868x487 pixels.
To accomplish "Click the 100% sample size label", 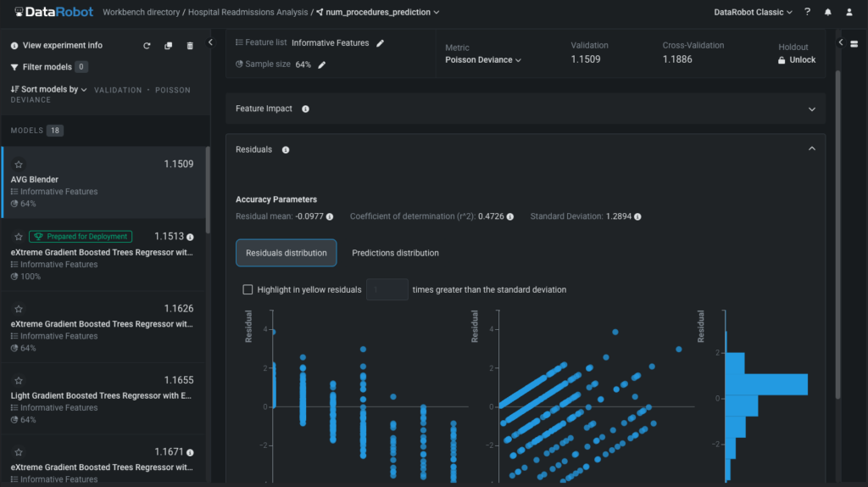I will pos(31,277).
